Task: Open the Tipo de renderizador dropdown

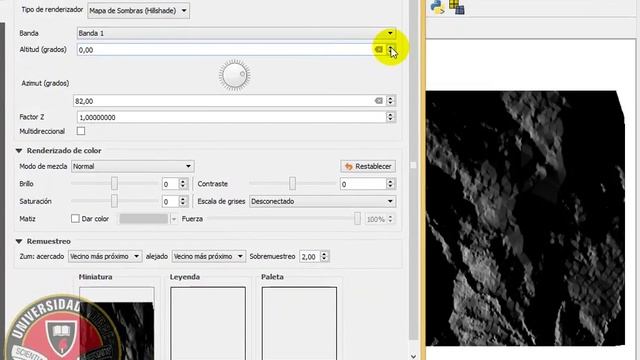Action: point(138,11)
